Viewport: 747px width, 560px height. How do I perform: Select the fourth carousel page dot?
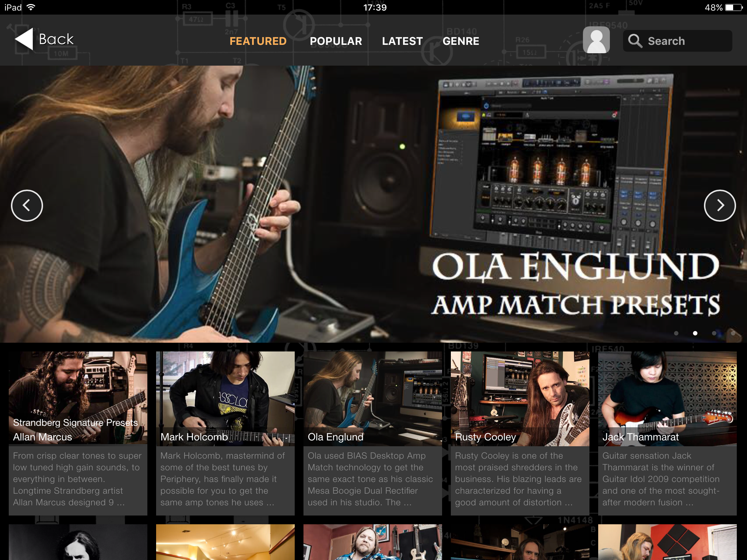pyautogui.click(x=733, y=333)
